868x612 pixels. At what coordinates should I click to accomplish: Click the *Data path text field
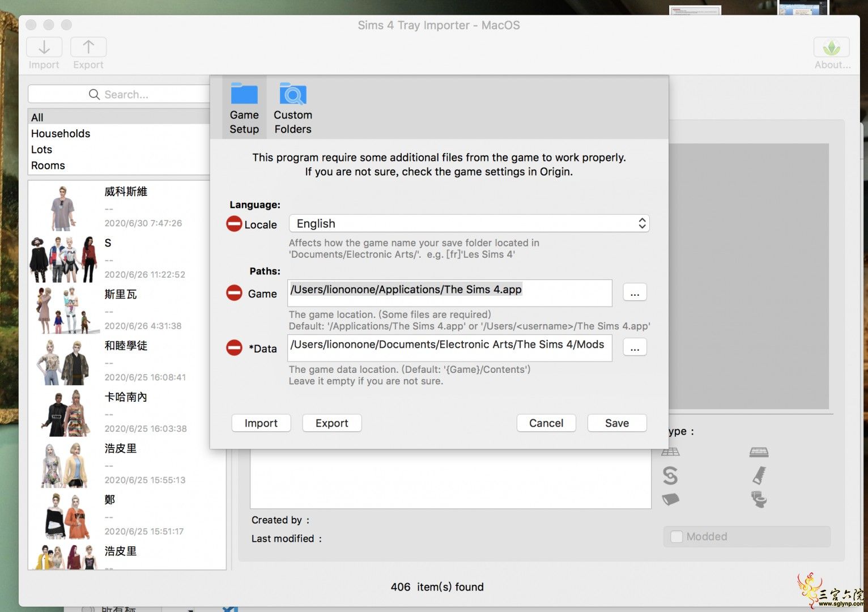click(450, 347)
